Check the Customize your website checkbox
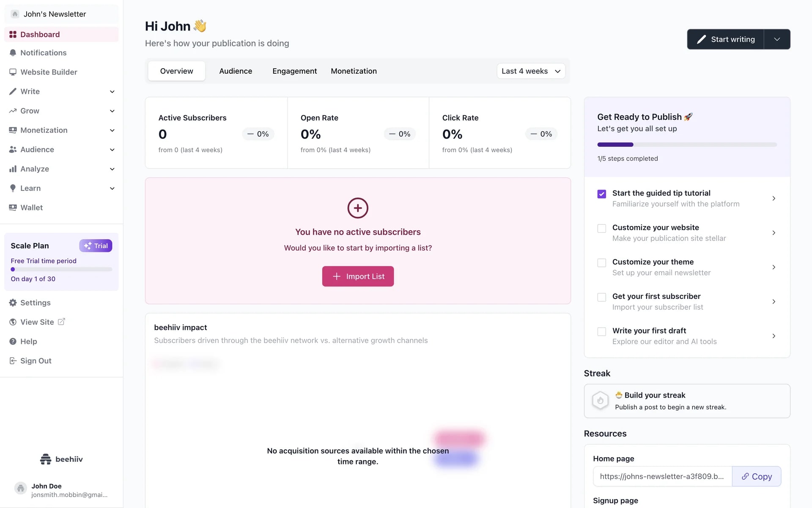812x508 pixels. pos(601,228)
